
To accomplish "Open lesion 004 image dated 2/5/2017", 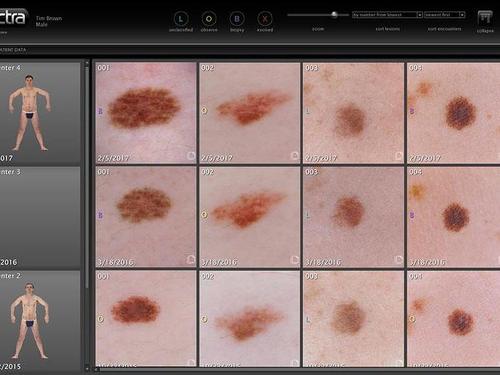I will tap(454, 113).
